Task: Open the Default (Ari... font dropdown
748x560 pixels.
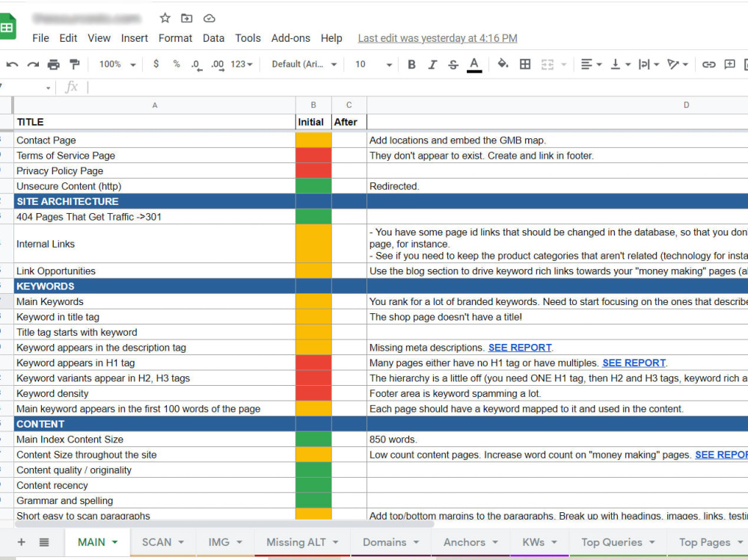Action: [304, 64]
